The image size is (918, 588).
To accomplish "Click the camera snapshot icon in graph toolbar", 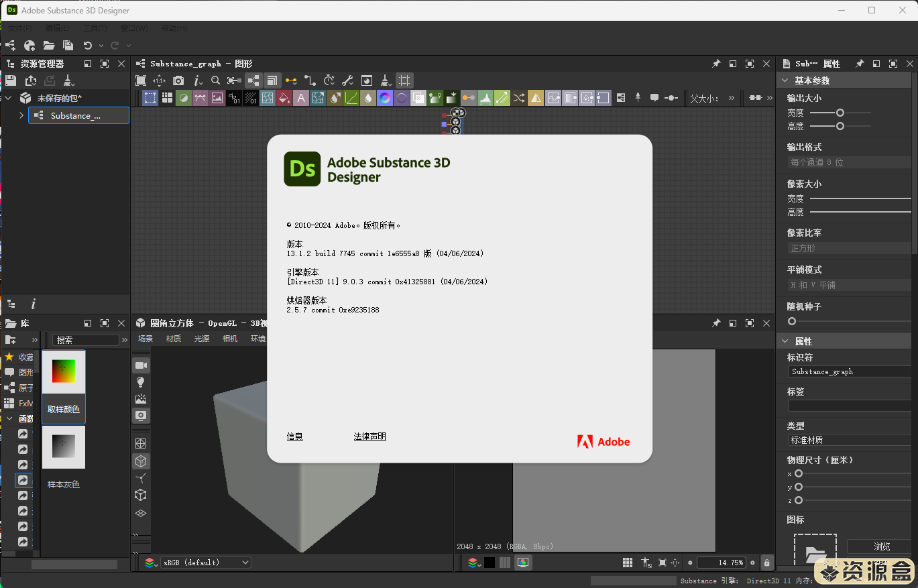I will [x=178, y=80].
